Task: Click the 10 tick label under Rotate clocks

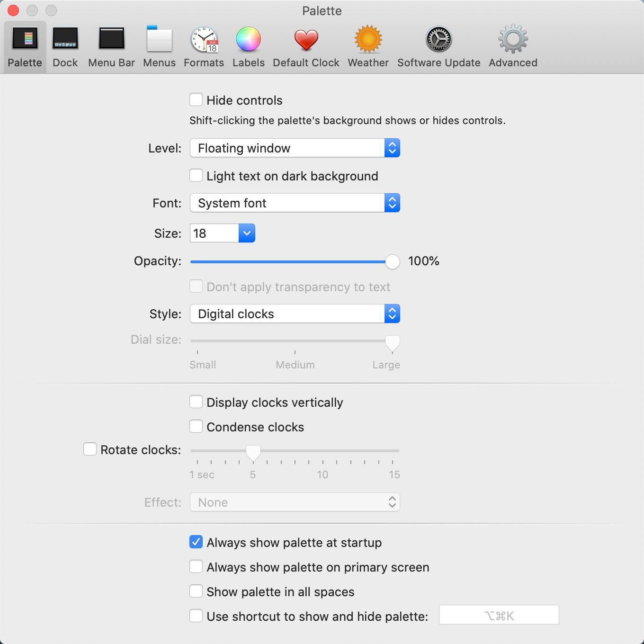Action: [x=322, y=475]
